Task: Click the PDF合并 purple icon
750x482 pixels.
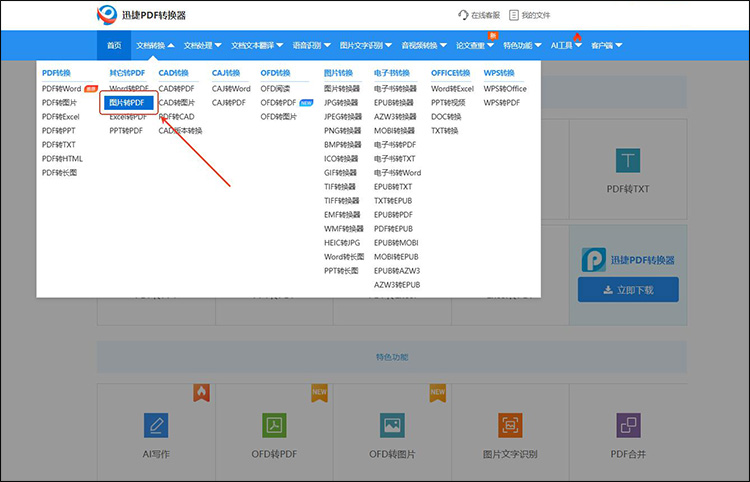Action: [628, 425]
